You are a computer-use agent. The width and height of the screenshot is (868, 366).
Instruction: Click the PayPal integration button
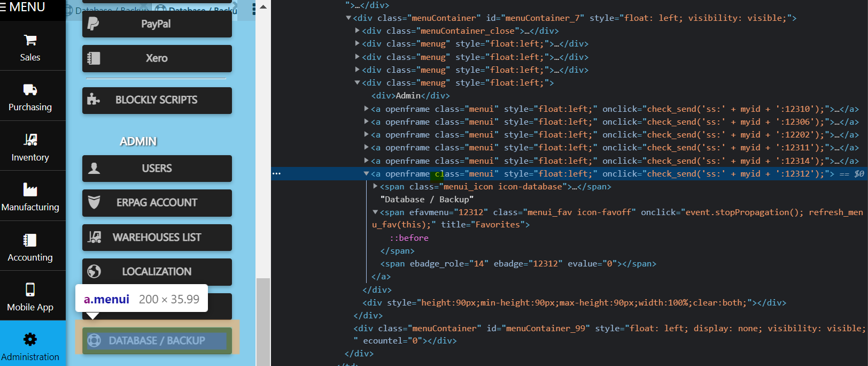point(157,24)
